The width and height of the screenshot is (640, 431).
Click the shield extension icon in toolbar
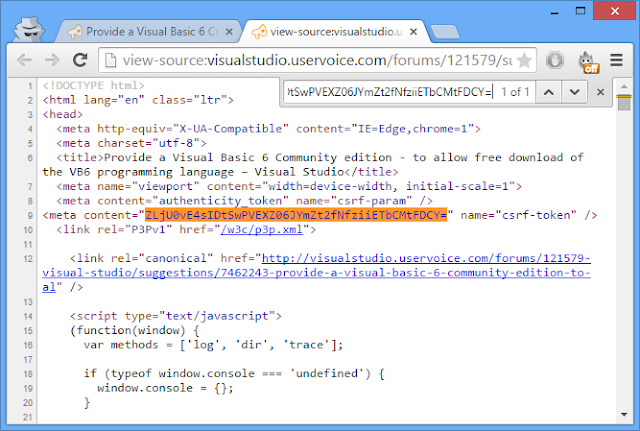click(x=555, y=60)
